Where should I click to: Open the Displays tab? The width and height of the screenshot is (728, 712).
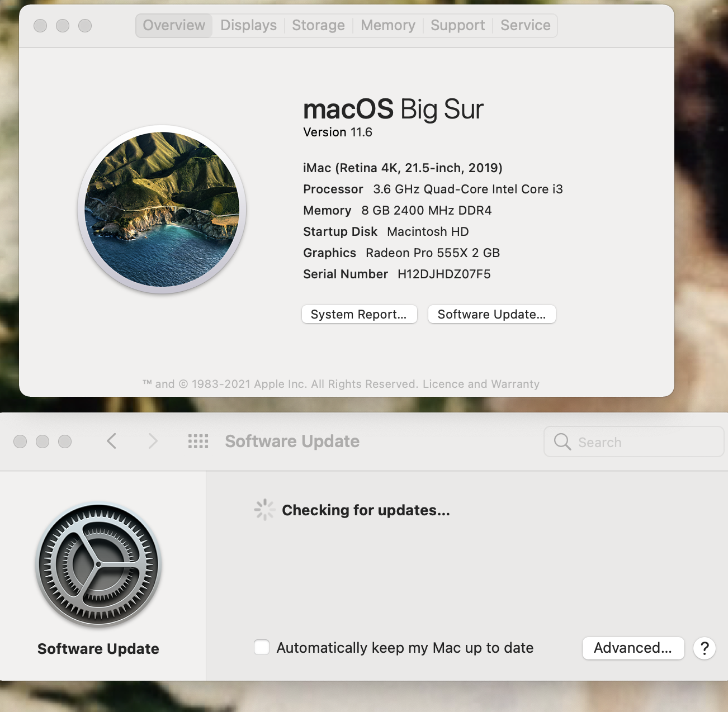248,26
